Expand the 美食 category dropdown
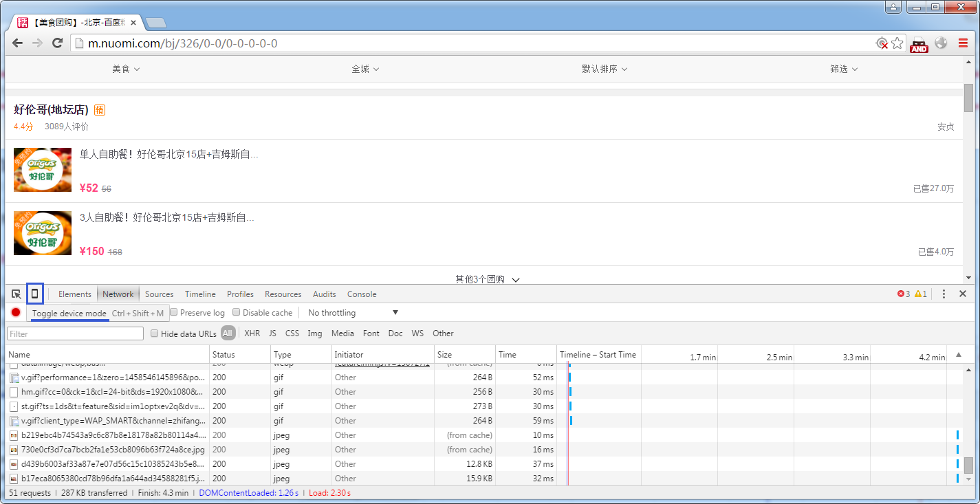Image resolution: width=980 pixels, height=504 pixels. 127,69
